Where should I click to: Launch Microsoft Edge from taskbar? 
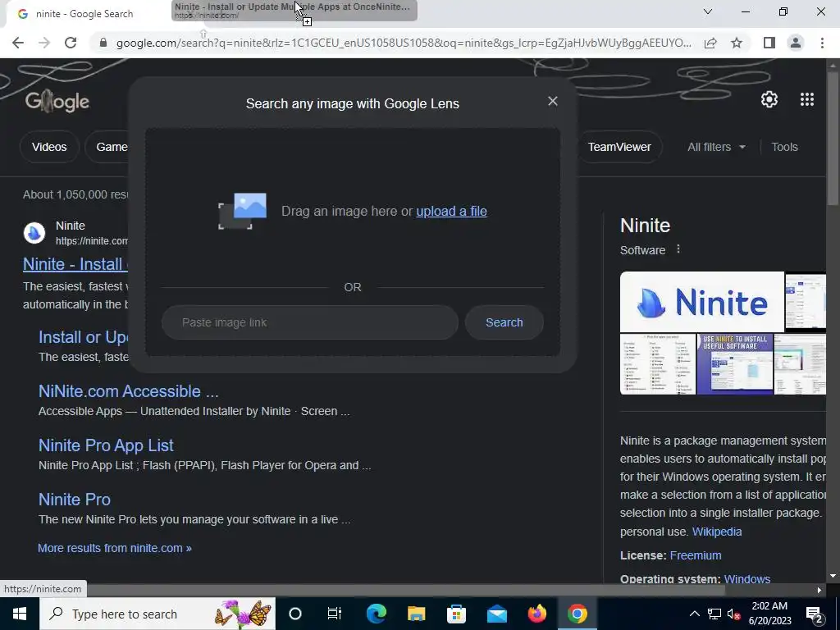[x=376, y=614]
